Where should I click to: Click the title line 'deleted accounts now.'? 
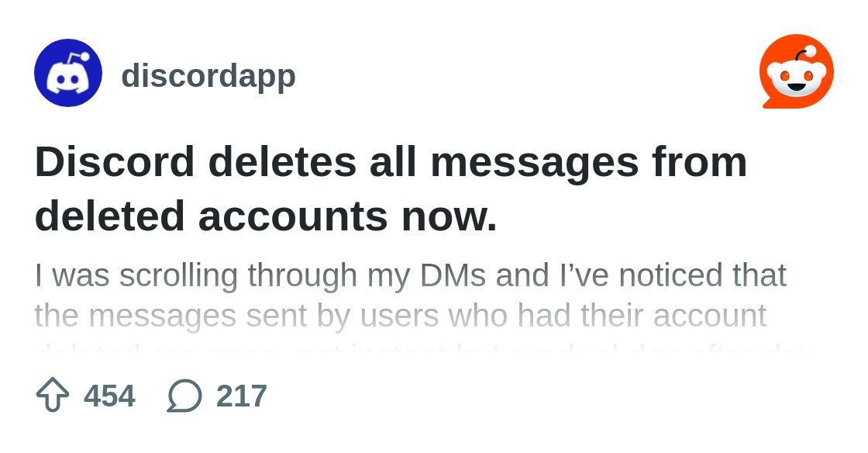(266, 216)
